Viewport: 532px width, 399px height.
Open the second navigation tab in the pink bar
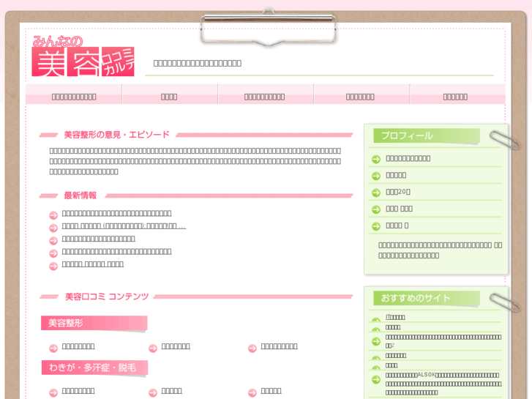coord(169,94)
